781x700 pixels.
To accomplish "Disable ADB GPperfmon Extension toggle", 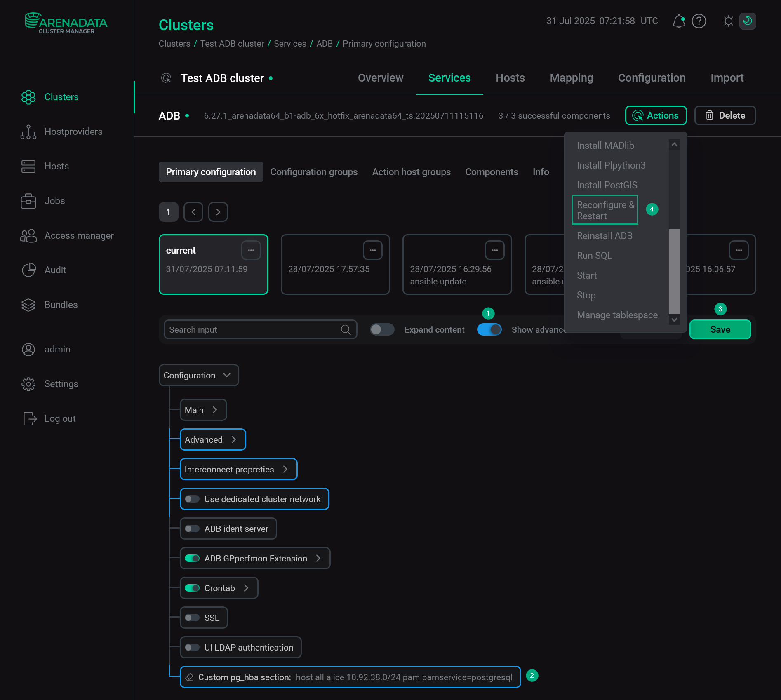I will coord(192,558).
